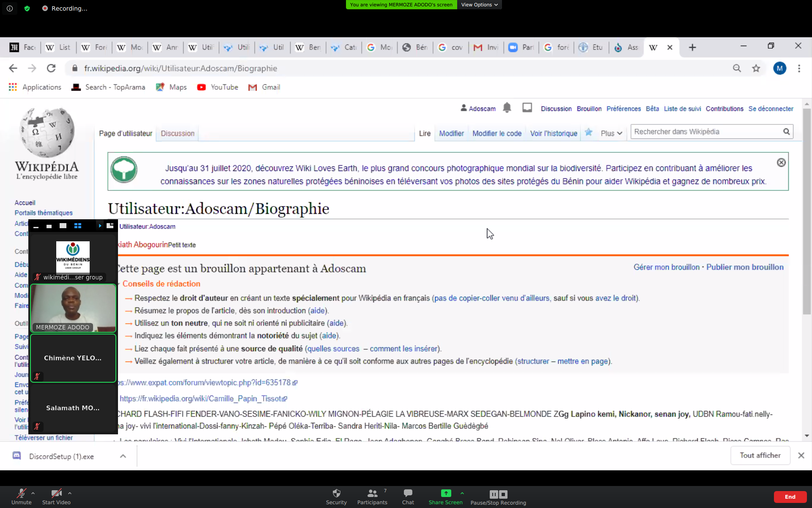Screen dimensions: 812x508
Task: Click the green encryption shield icon
Action: (27, 8)
